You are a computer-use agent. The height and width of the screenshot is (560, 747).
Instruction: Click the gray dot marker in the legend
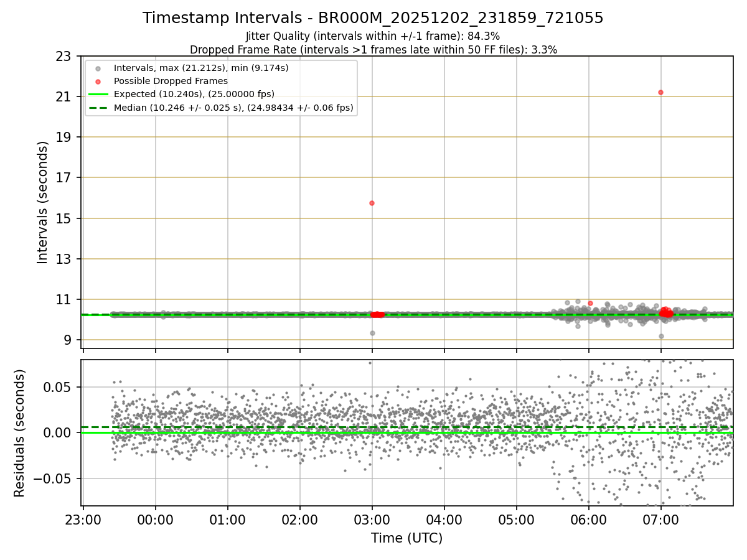(x=98, y=68)
